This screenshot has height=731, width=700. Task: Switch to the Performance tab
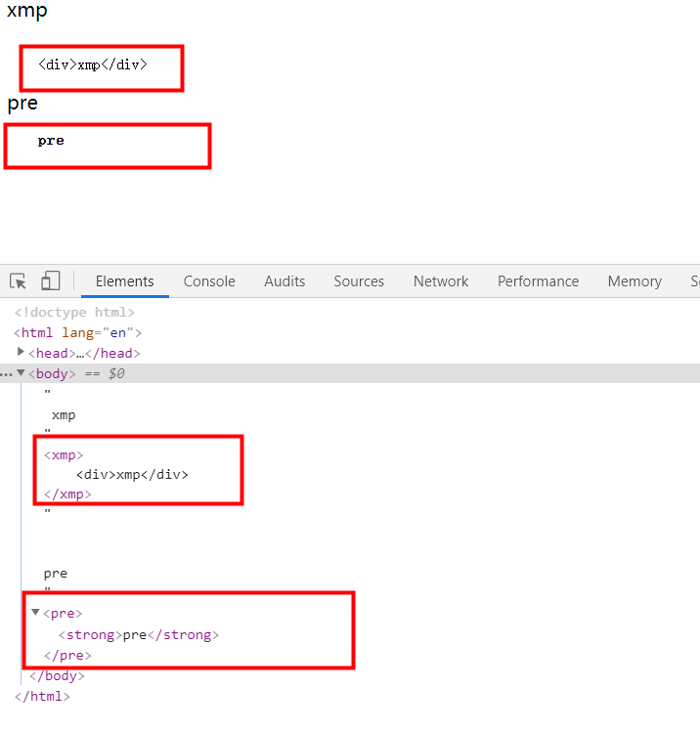point(538,281)
